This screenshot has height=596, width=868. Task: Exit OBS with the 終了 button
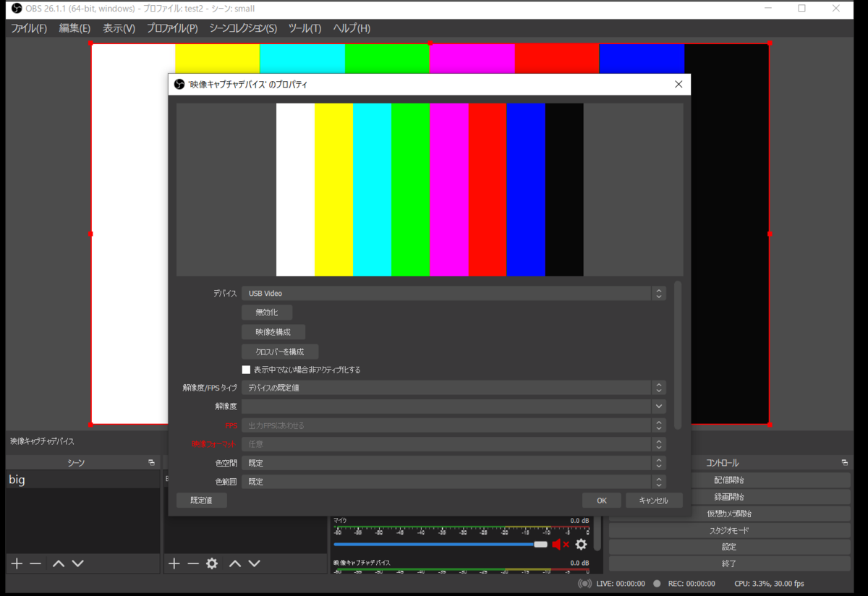tap(729, 563)
